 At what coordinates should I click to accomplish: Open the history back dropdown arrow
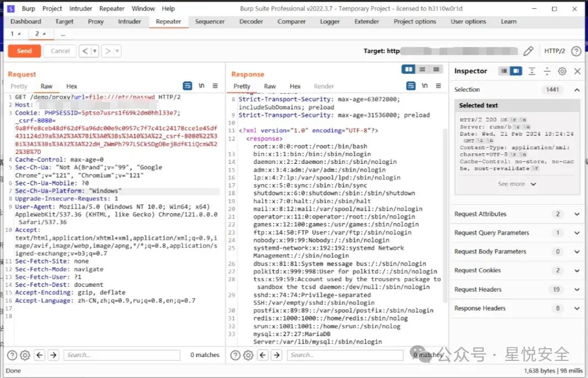[x=94, y=51]
